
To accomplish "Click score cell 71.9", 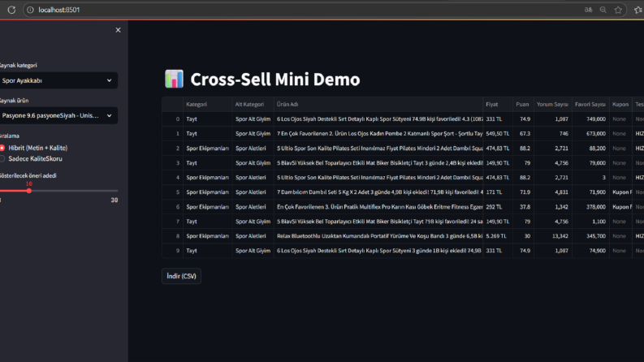I will (x=523, y=192).
